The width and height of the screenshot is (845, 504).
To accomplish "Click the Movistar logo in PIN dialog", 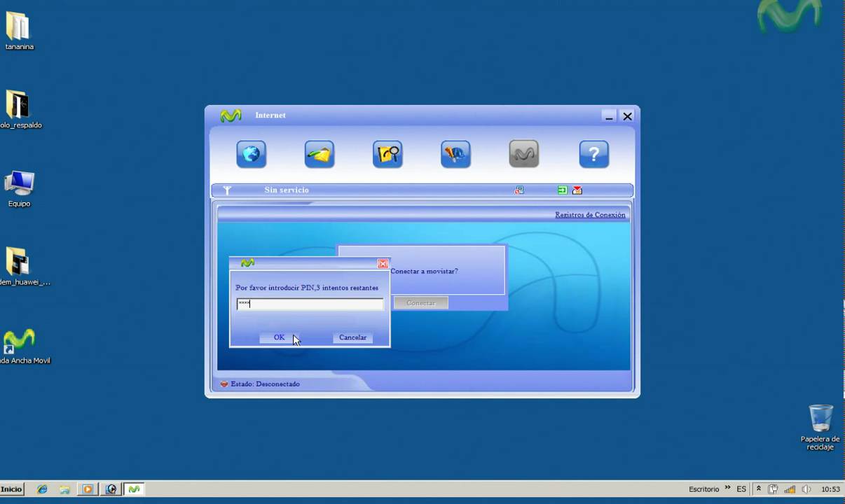I will [247, 263].
